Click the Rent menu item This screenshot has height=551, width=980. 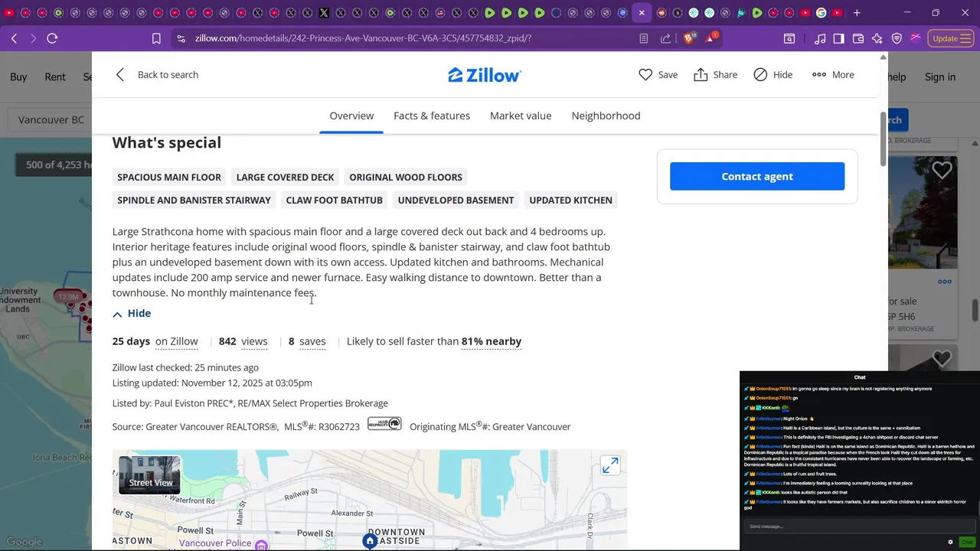pos(55,77)
